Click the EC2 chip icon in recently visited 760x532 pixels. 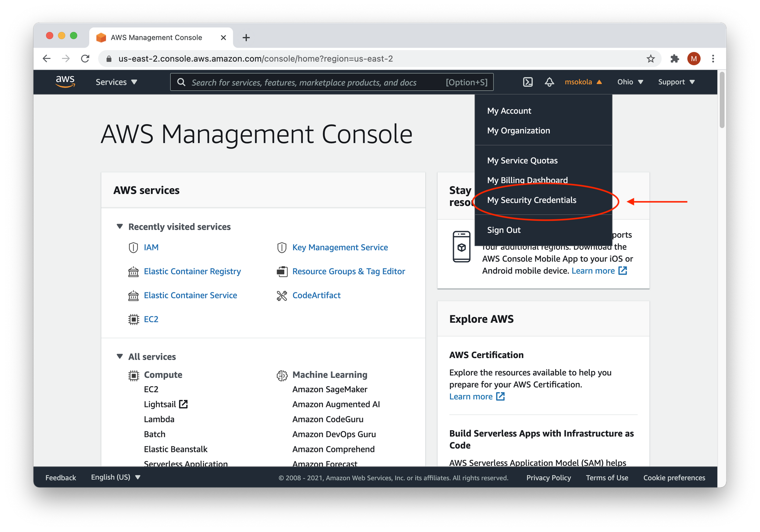(133, 319)
